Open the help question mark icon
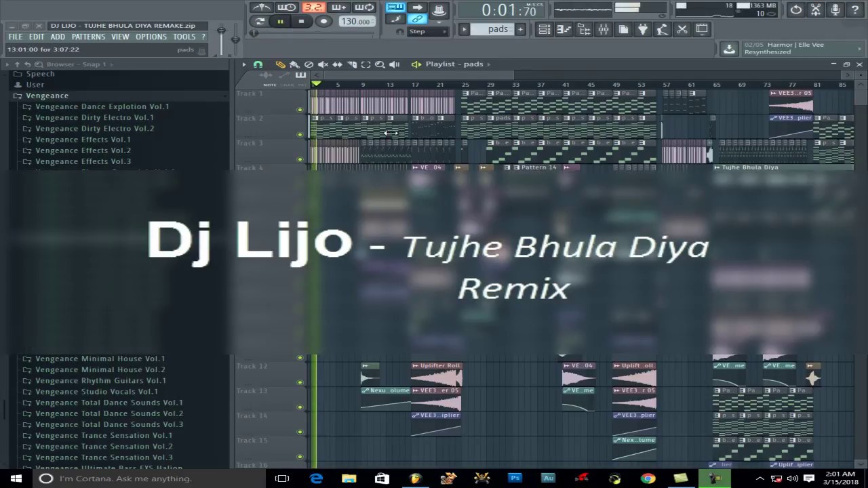 pyautogui.click(x=855, y=9)
